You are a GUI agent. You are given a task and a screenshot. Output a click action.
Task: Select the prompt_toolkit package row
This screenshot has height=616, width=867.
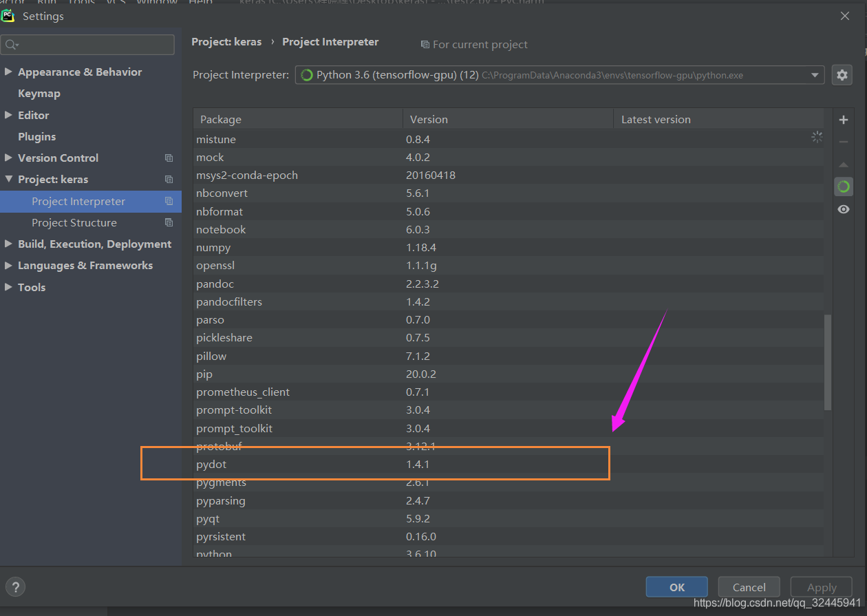509,429
